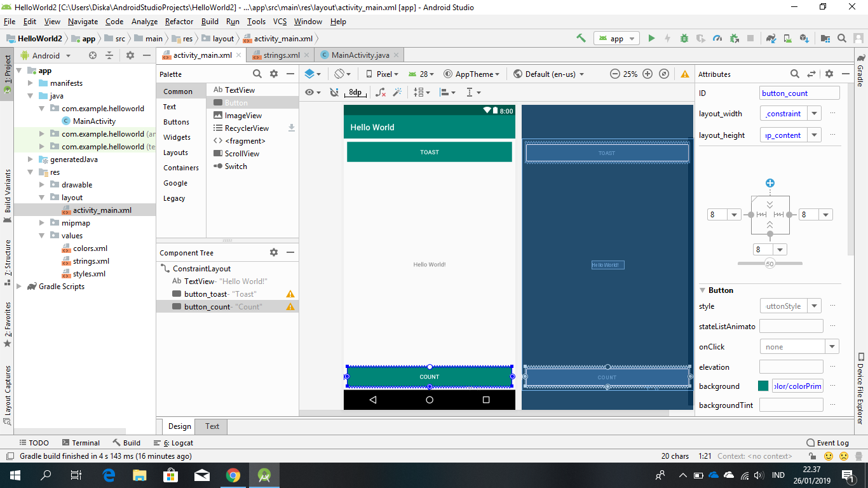Run the app using the green Run icon

(651, 38)
